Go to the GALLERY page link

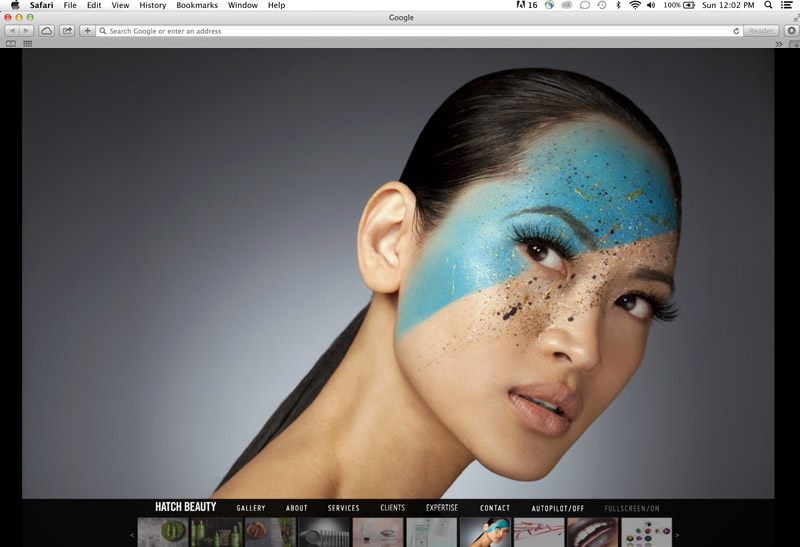click(x=251, y=508)
